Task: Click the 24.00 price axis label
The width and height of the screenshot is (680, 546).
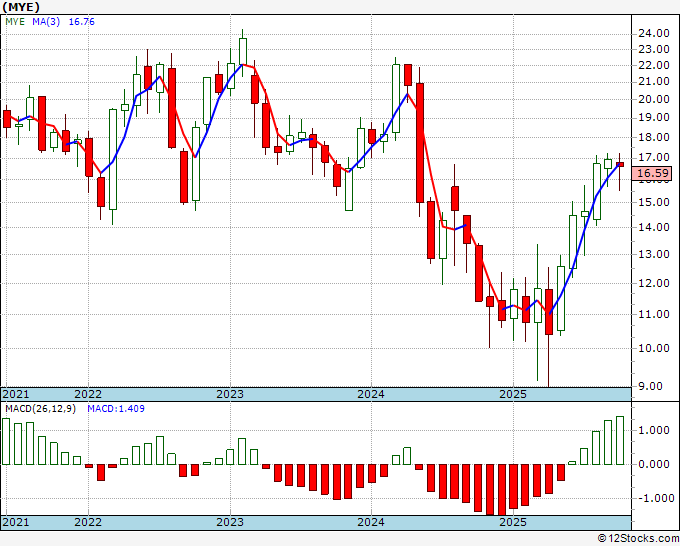Action: (654, 33)
